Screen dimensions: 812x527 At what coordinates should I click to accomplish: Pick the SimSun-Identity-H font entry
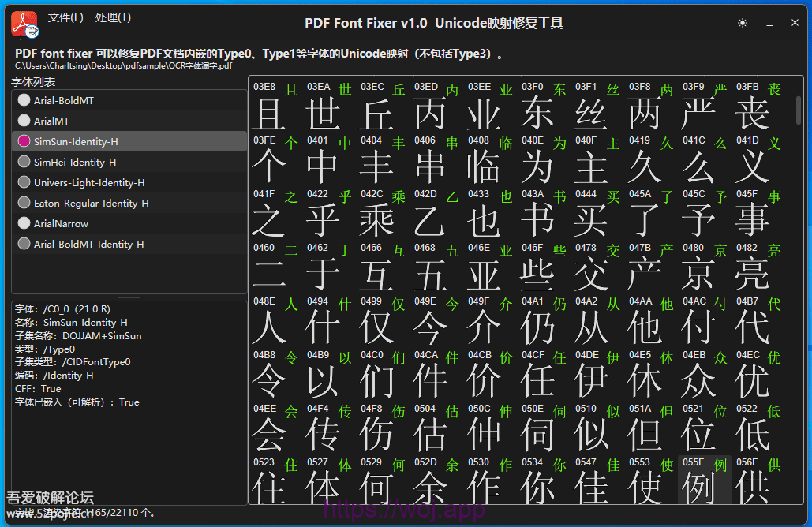coord(76,141)
